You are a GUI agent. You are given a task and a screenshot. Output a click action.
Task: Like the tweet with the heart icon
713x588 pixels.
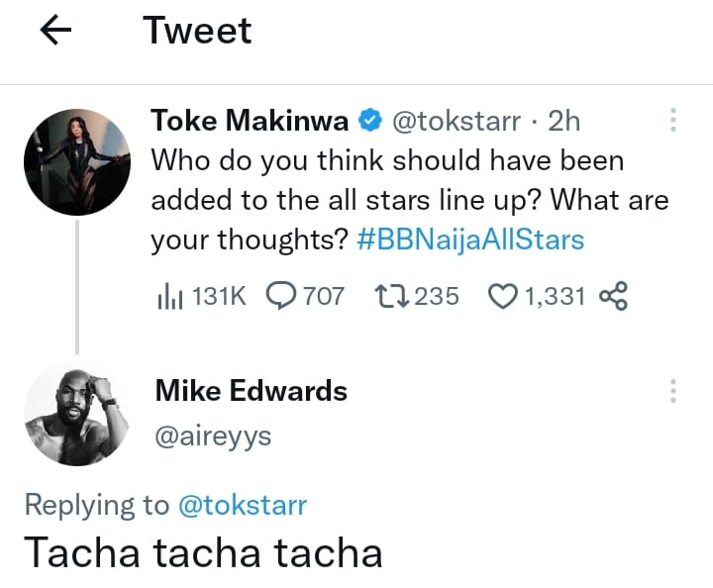(505, 295)
